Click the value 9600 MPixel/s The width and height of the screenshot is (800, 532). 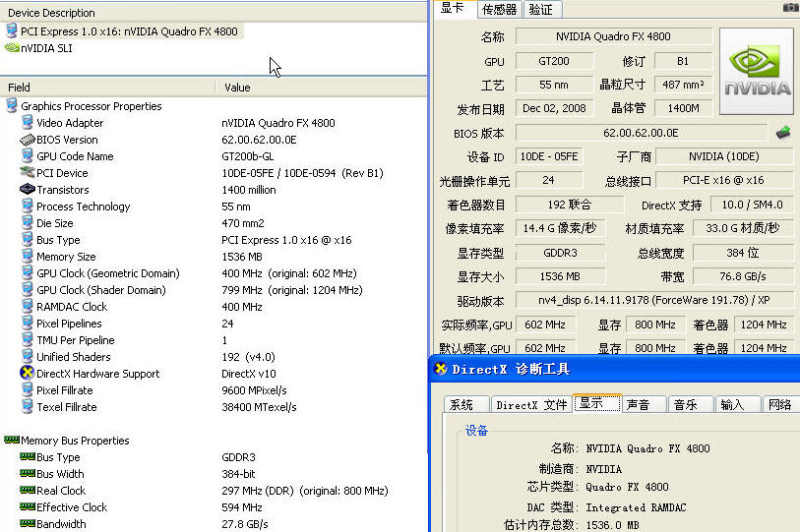tap(254, 390)
